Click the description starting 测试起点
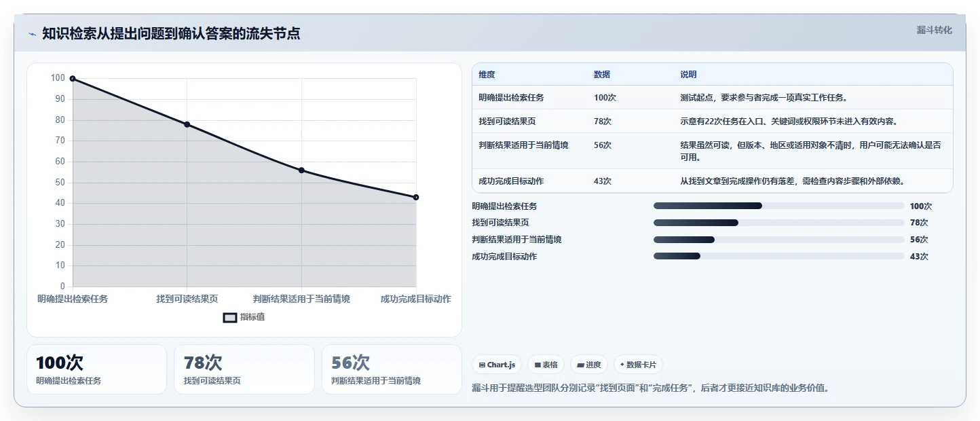 (764, 98)
